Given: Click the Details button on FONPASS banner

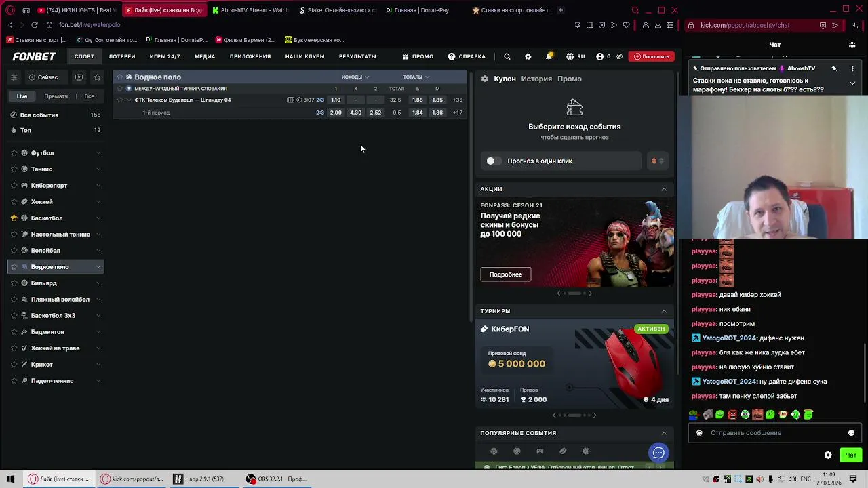Looking at the screenshot, I should (x=506, y=274).
